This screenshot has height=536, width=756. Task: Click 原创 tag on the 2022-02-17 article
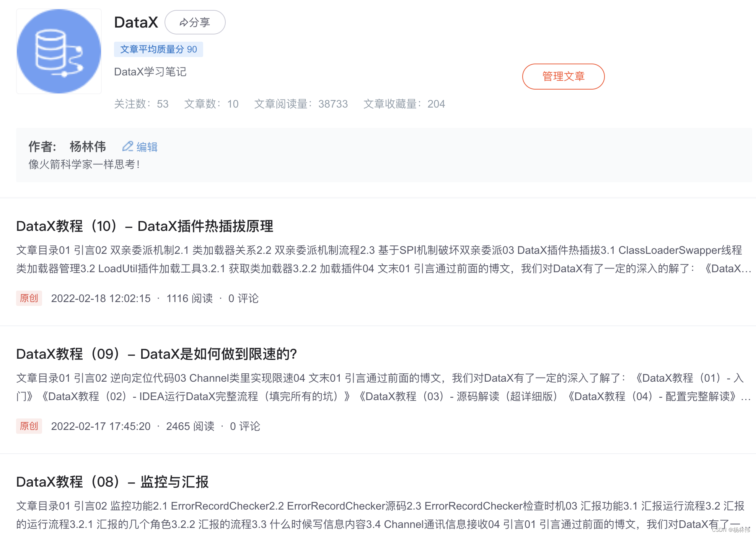pos(29,426)
